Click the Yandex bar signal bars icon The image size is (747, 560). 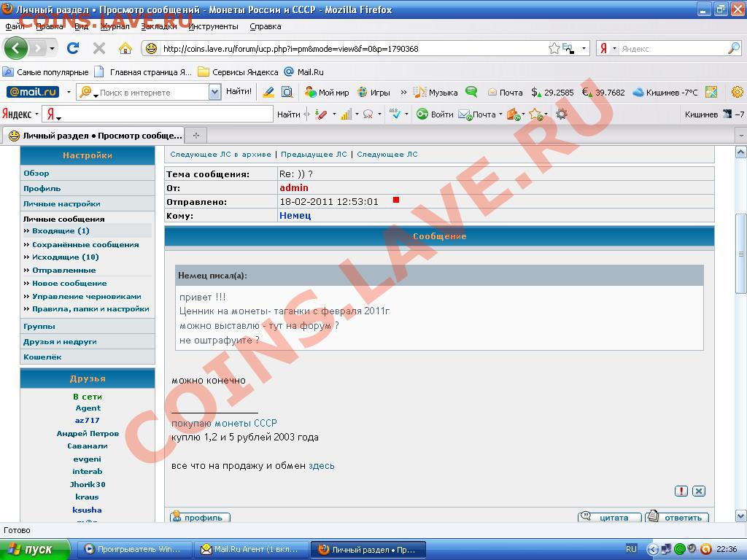pos(346,114)
